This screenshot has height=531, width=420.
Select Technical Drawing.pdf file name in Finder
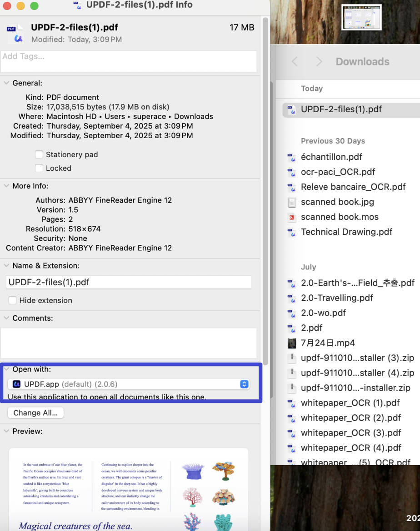pos(346,232)
